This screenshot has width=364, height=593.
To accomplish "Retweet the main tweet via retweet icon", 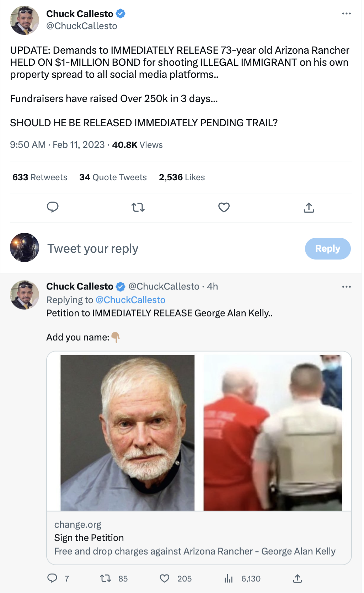I will [138, 207].
